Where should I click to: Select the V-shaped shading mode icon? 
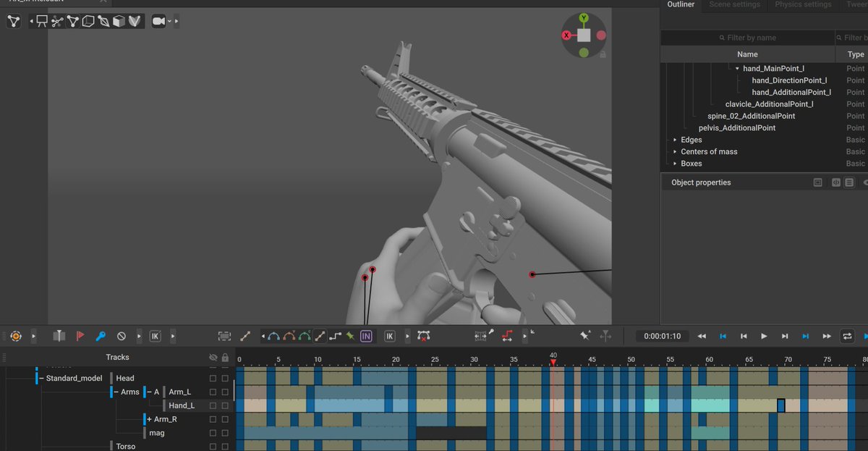(x=135, y=21)
